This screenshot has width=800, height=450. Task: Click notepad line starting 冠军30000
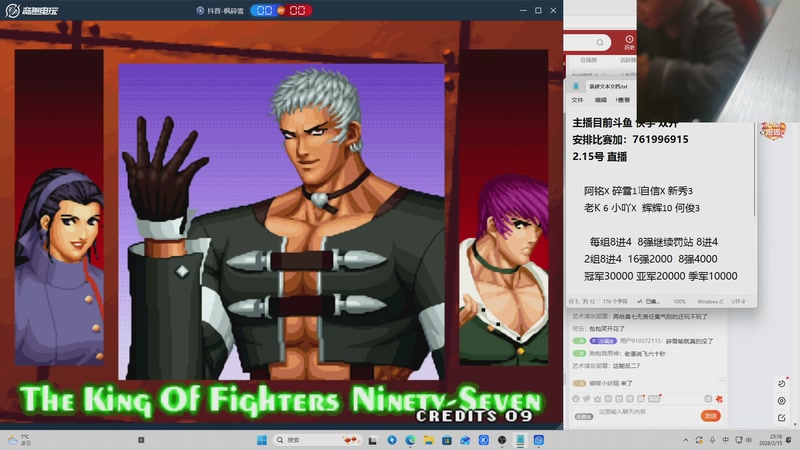[x=661, y=276]
